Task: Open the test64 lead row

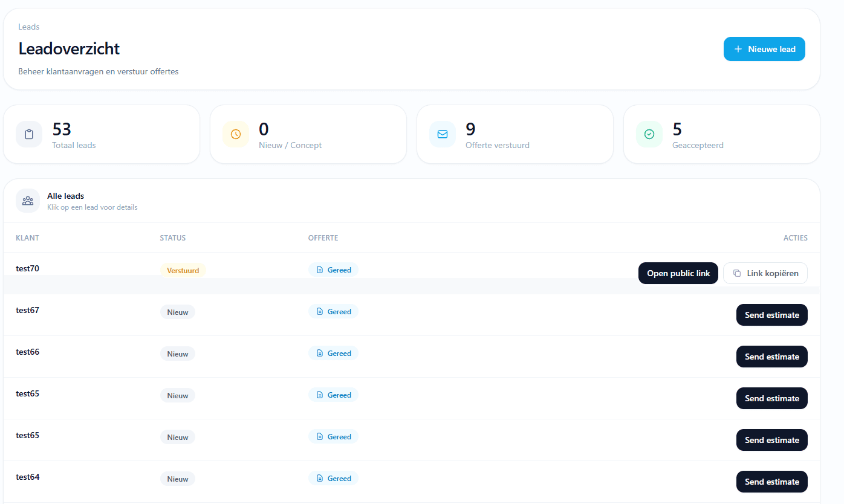Action: 412,482
